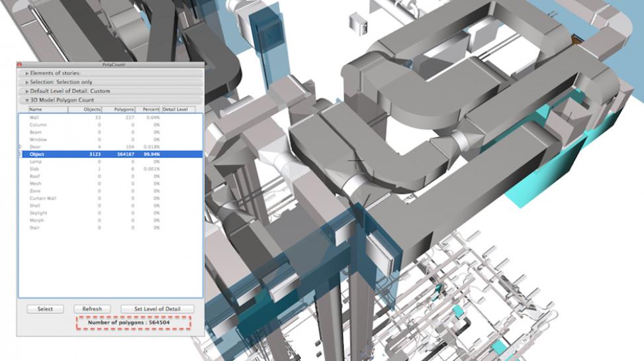Expand Default Level of Detail section
The height and width of the screenshot is (361, 644).
27,91
